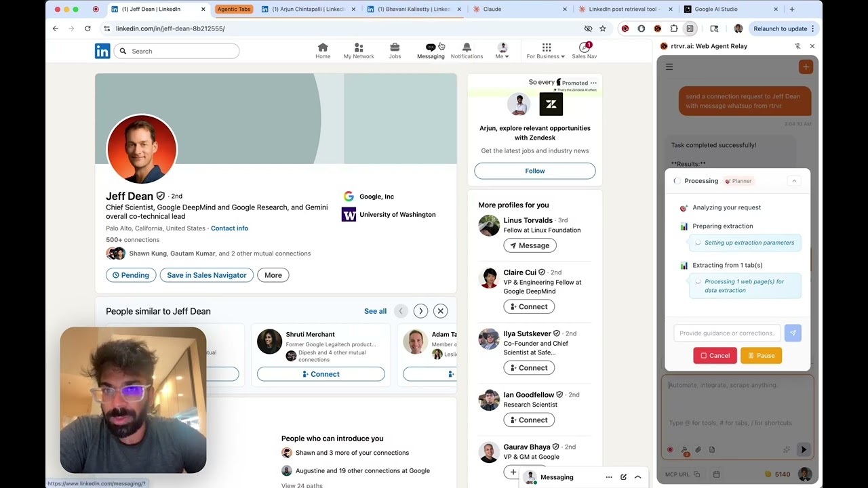Click See all similar people

pos(375,311)
